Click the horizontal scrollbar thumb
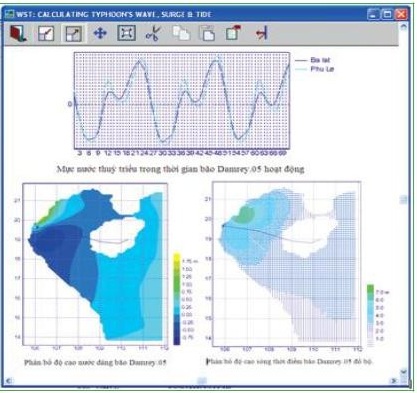Screen dimensions: 417x393 [x=201, y=380]
